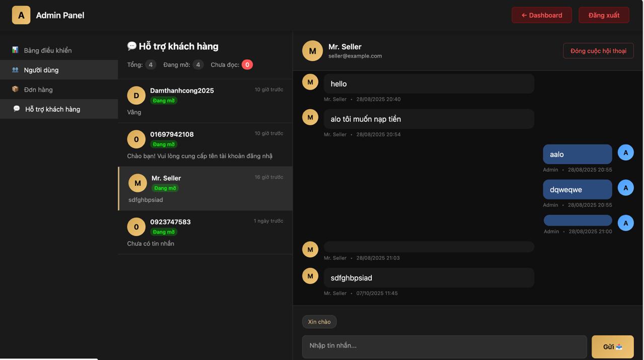
Task: Click the Người dùng users icon
Action: point(15,69)
